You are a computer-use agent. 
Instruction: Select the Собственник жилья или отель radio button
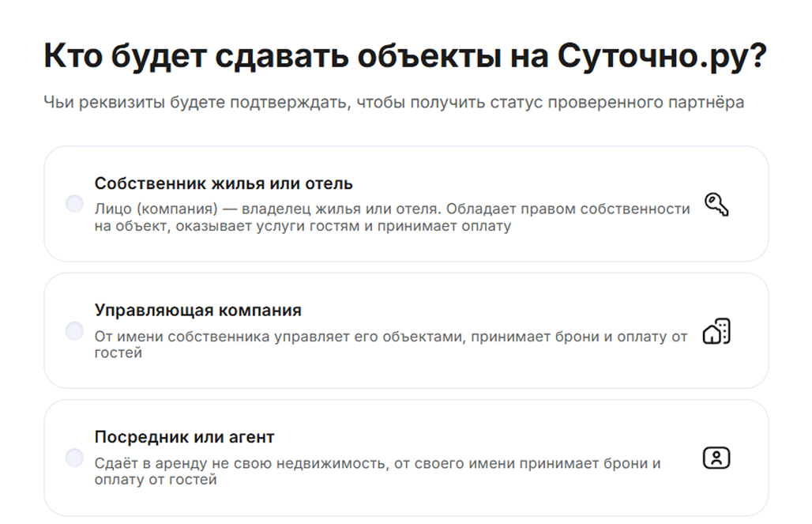[x=74, y=205]
